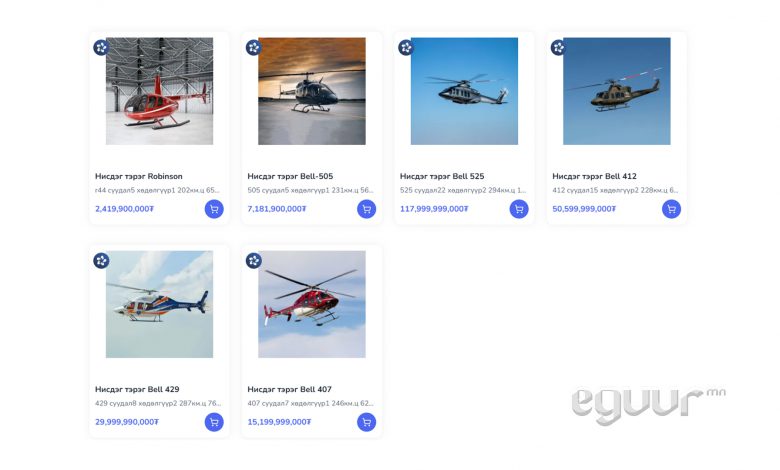Open the Bell-505 helicopter photo

pyautogui.click(x=312, y=91)
